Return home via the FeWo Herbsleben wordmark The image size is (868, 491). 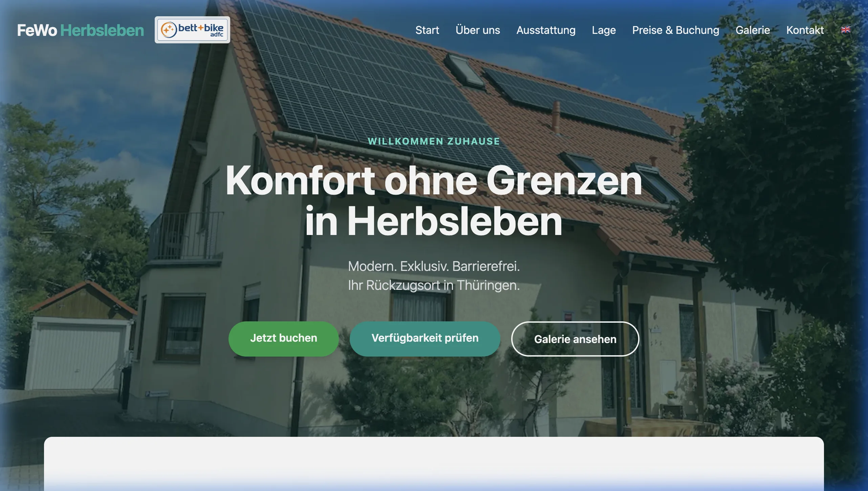[81, 30]
